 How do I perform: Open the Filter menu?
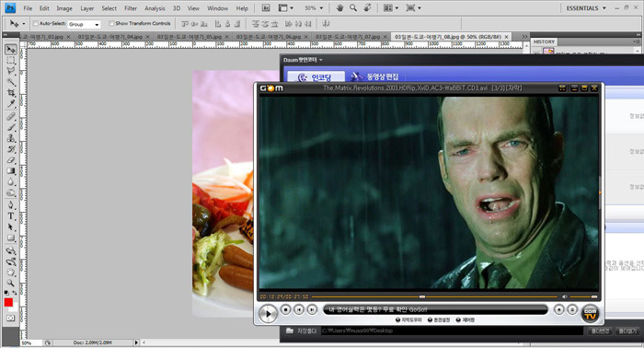point(131,8)
